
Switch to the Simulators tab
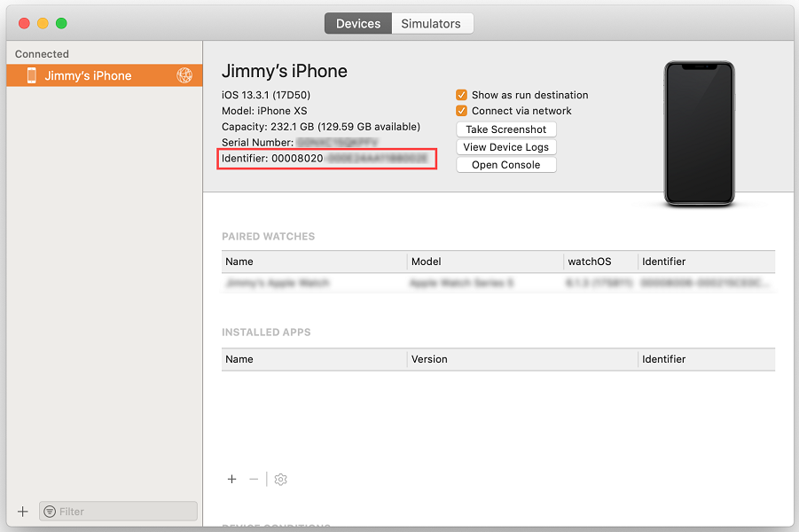pyautogui.click(x=432, y=23)
